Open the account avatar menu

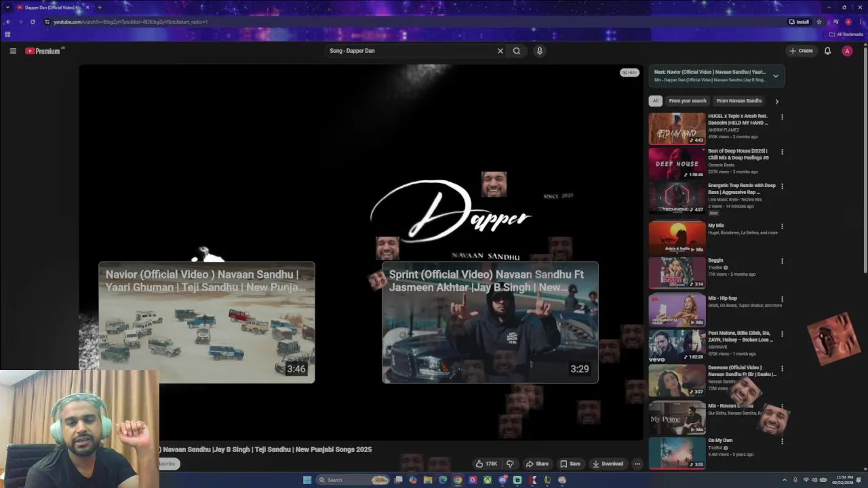pyautogui.click(x=847, y=51)
